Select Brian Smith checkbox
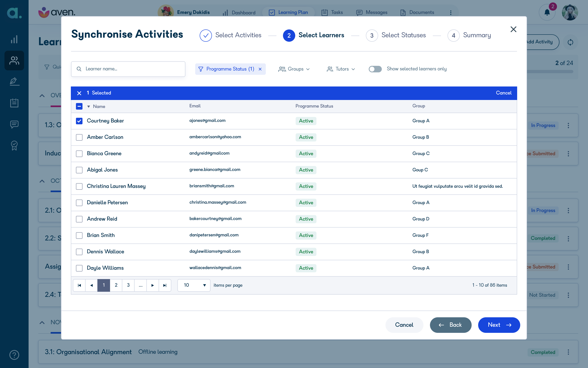 (79, 235)
